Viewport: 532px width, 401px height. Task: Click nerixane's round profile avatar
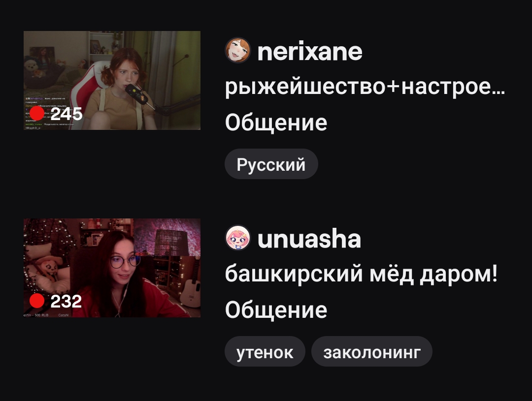click(238, 50)
